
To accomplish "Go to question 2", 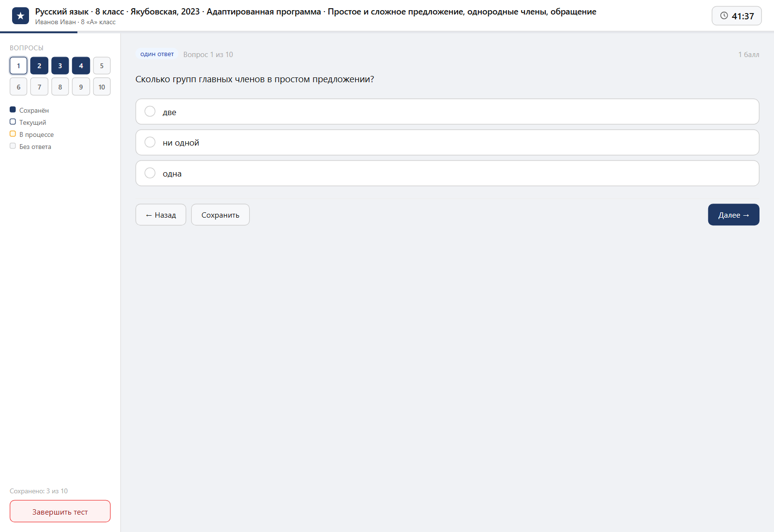I will [x=39, y=66].
